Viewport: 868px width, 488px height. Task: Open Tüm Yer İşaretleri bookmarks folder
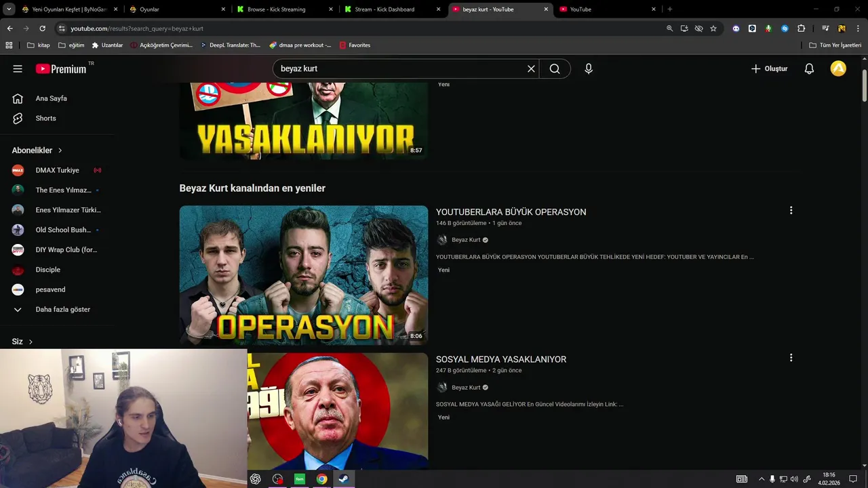[835, 45]
